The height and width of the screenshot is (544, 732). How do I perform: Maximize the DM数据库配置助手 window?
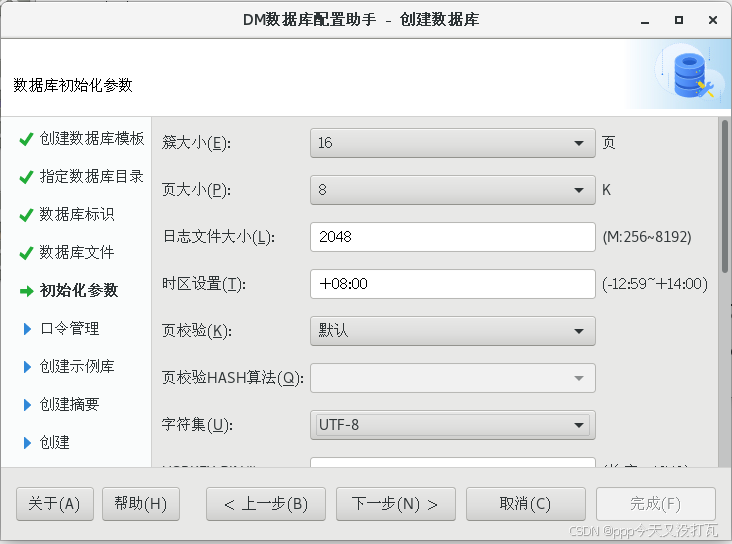[x=679, y=20]
